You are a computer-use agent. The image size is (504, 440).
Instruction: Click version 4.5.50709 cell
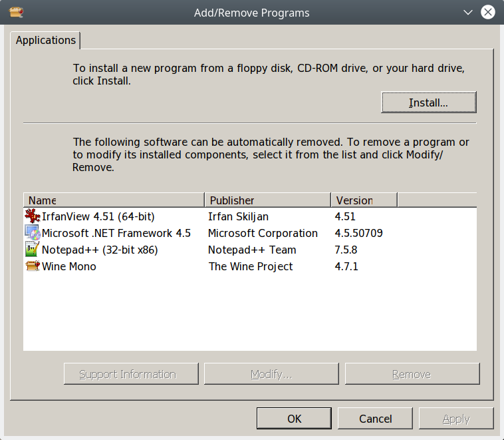[358, 233]
